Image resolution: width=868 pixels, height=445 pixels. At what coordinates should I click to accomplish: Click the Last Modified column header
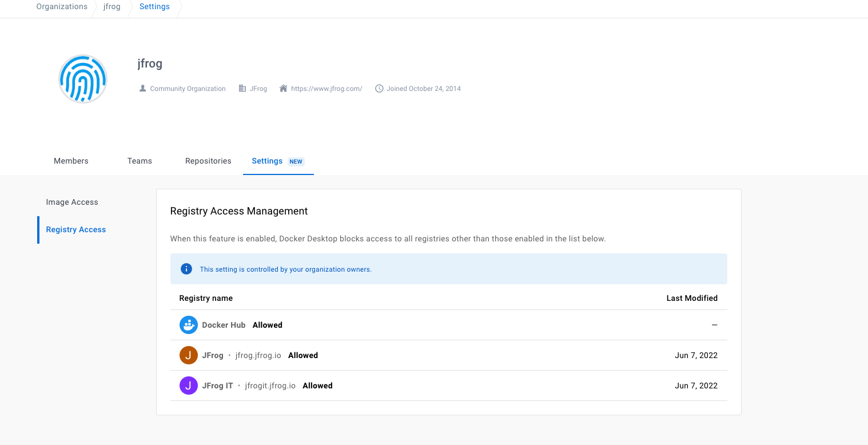[692, 298]
